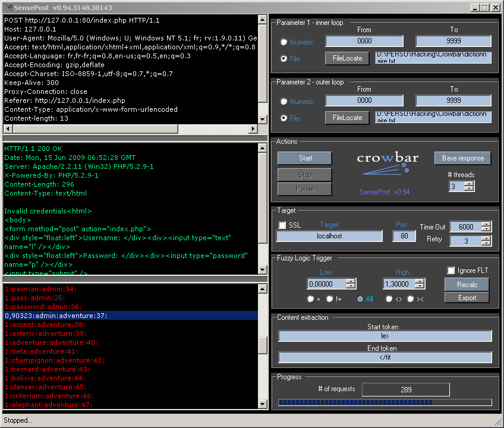Screen dimensions: 504x428
Task: Check the Ignore FLT option
Action: (451, 270)
